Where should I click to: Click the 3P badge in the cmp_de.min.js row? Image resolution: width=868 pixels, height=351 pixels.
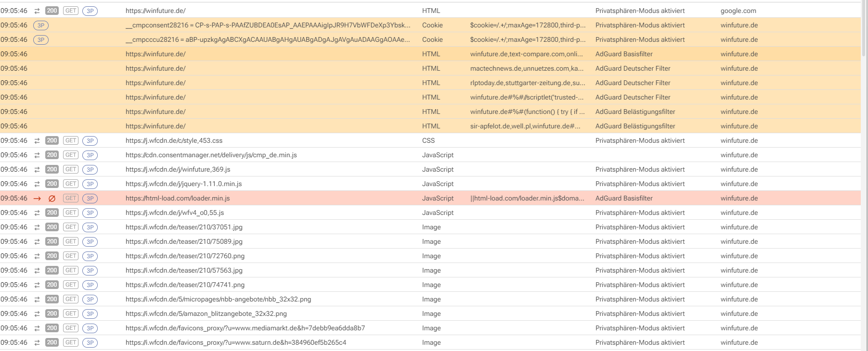tap(90, 155)
